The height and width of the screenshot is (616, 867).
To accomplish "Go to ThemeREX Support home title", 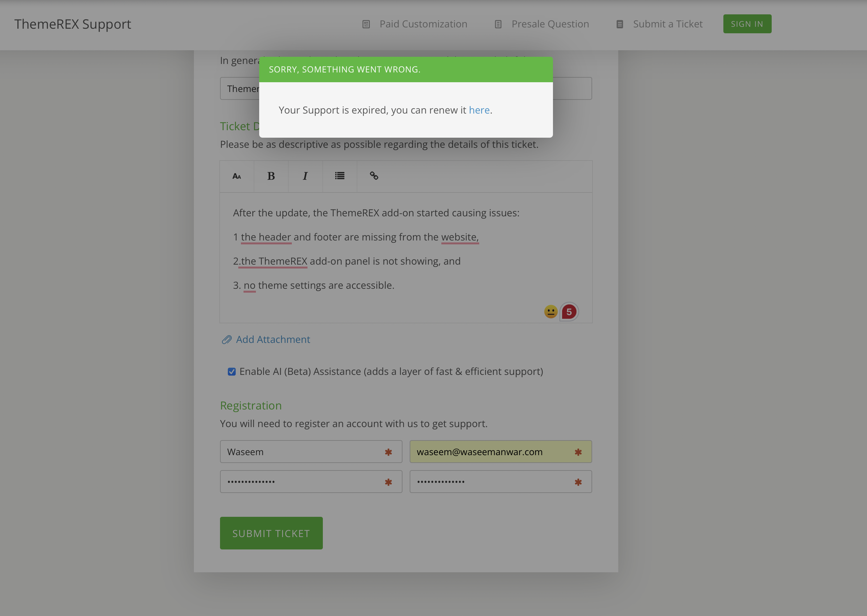I will pos(73,24).
